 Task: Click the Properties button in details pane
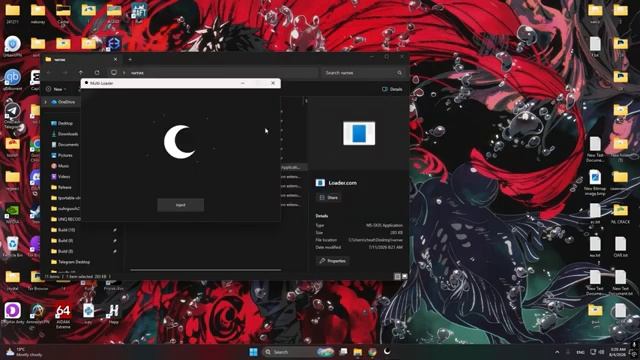click(333, 260)
